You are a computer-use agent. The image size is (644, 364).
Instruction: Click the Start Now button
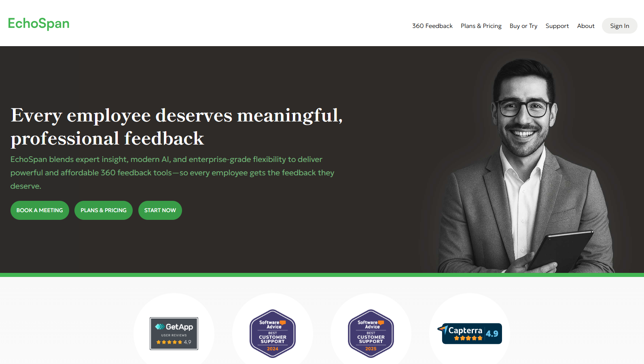click(x=160, y=211)
